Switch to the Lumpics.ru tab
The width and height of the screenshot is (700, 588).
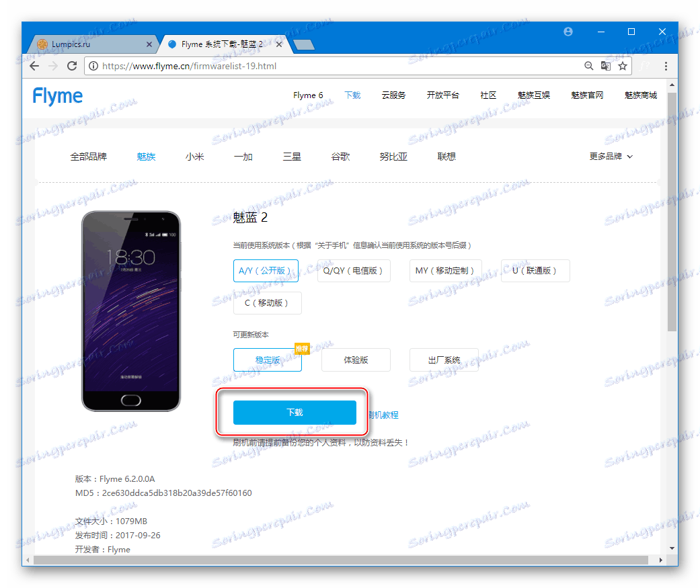[91, 44]
